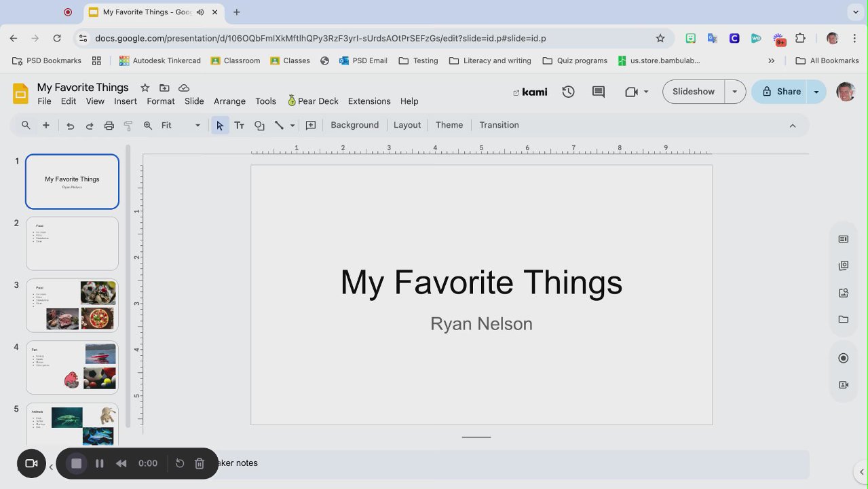Select slide 3 thumbnail with food photos
This screenshot has height=489, width=868.
72,306
